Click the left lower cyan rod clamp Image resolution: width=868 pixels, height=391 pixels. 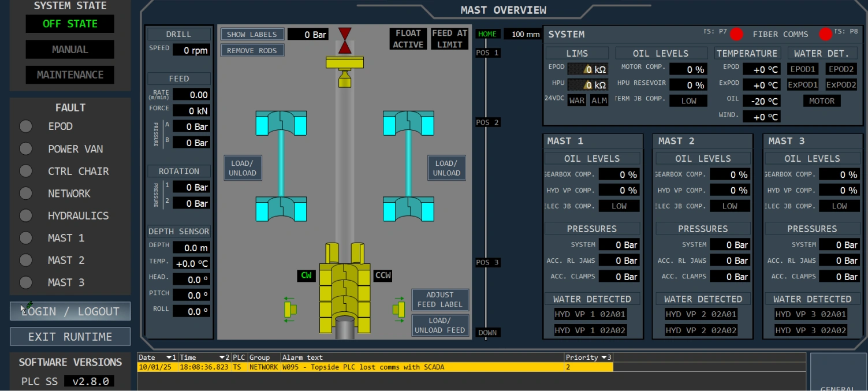[x=281, y=208]
